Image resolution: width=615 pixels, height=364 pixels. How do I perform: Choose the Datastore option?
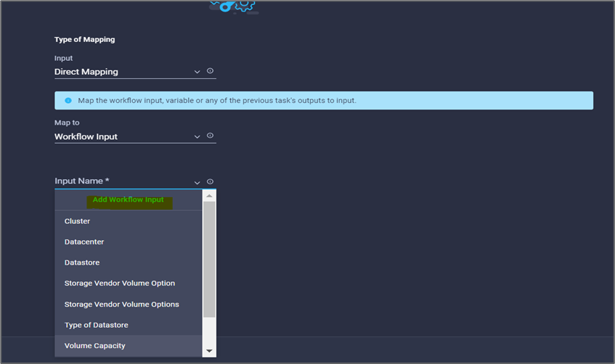[x=129, y=263]
